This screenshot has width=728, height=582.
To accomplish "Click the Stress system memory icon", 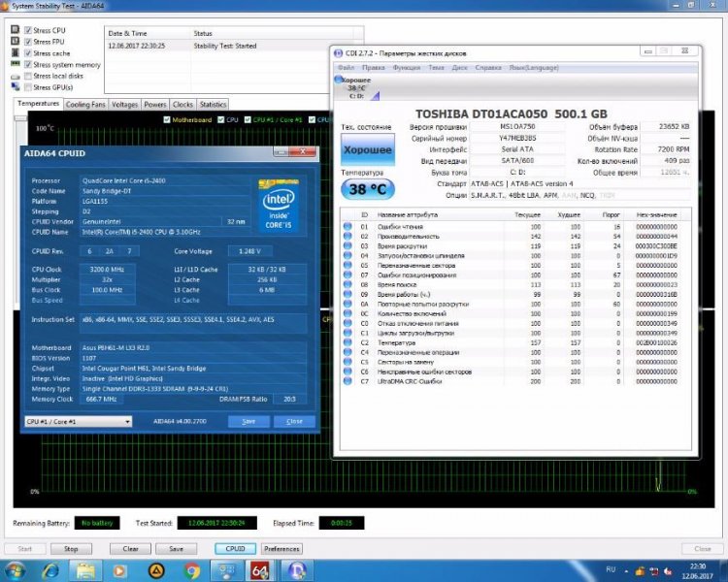I will [x=16, y=64].
